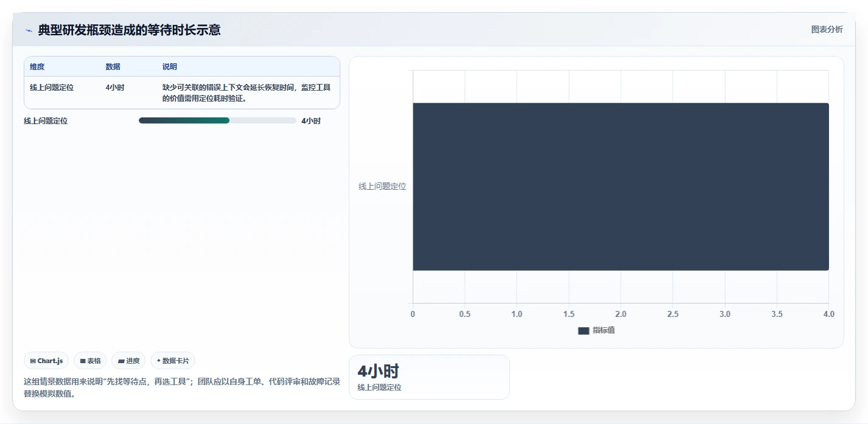Click the title 典型研发瓶颈造成的等待时长示意
The height and width of the screenshot is (424, 868).
point(129,30)
